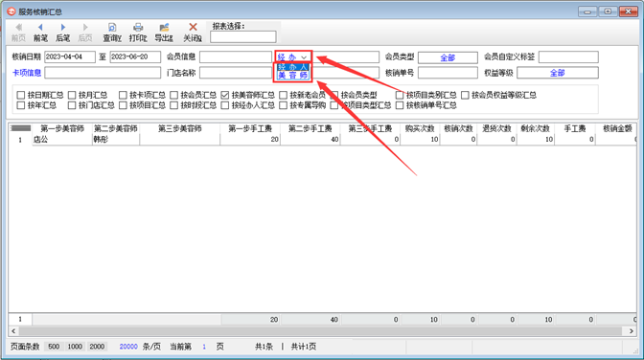Choose 美容师 from the dropdown list
644x360 pixels.
[x=293, y=75]
